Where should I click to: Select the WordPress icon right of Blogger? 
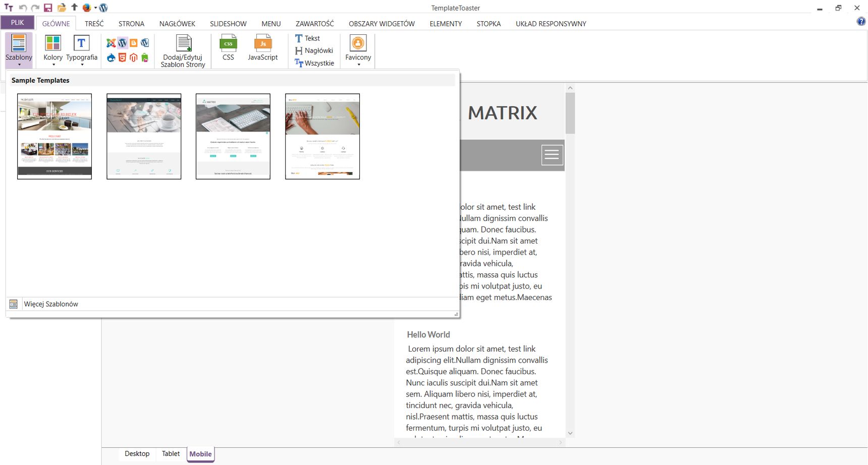(145, 43)
